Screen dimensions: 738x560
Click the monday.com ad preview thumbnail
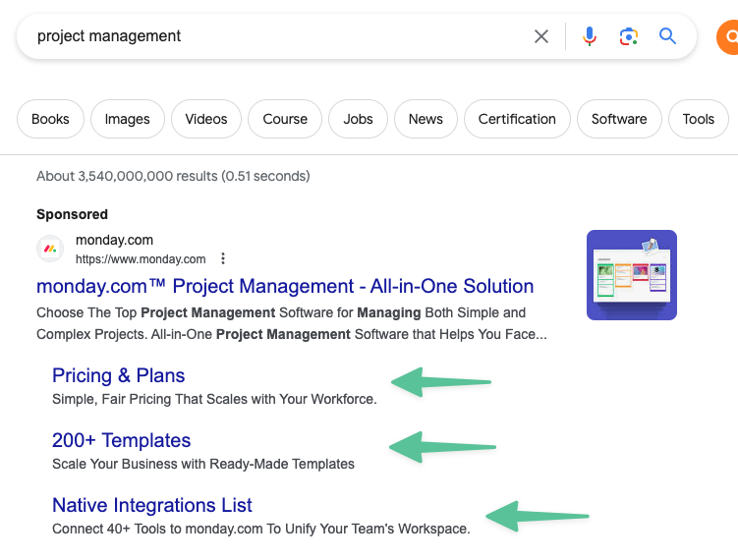(x=632, y=275)
